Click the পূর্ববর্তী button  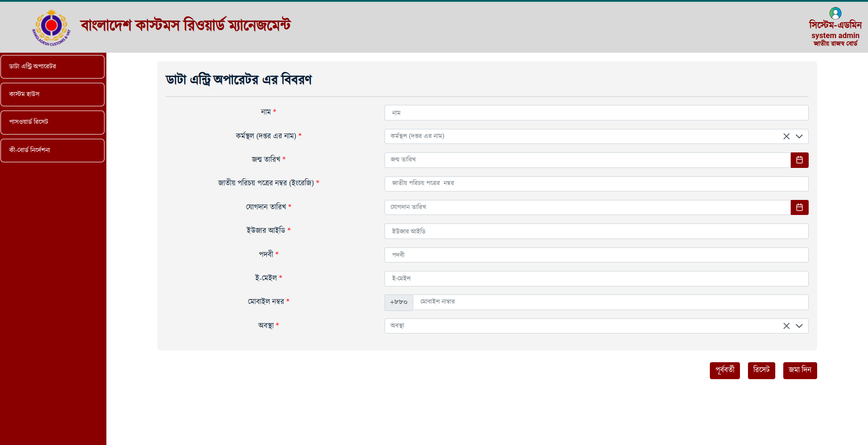tap(725, 370)
